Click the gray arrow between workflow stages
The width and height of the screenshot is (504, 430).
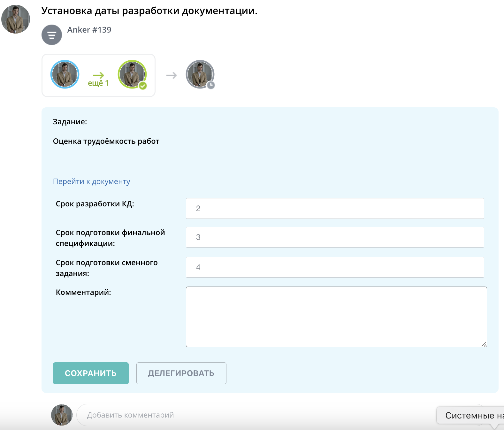[x=172, y=75]
